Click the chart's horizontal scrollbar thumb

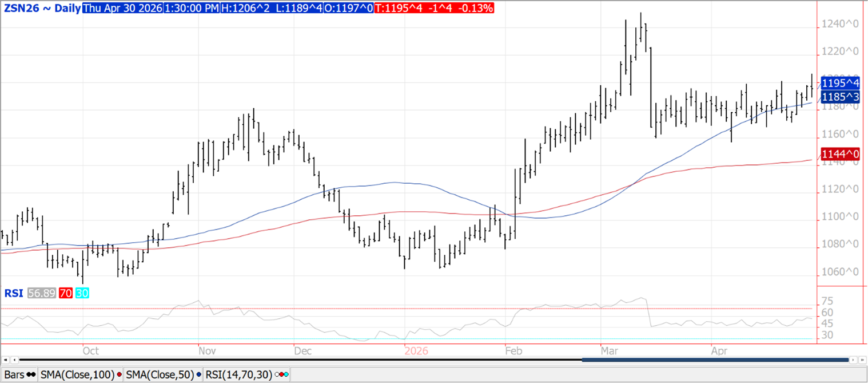[x=715, y=360]
